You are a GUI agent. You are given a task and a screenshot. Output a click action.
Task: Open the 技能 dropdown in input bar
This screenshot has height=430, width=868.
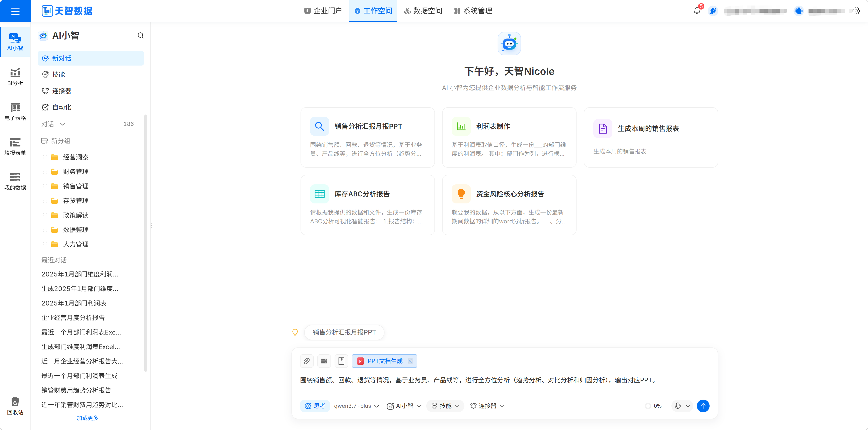tap(445, 406)
